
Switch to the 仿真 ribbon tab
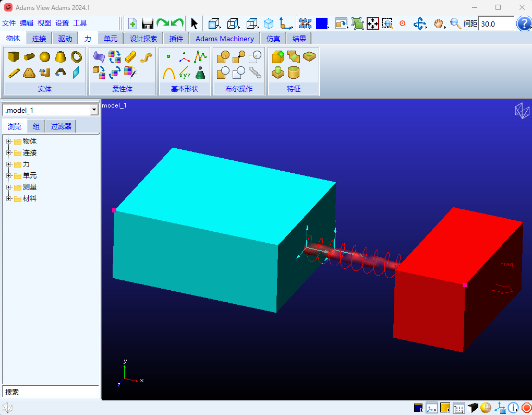coord(273,39)
